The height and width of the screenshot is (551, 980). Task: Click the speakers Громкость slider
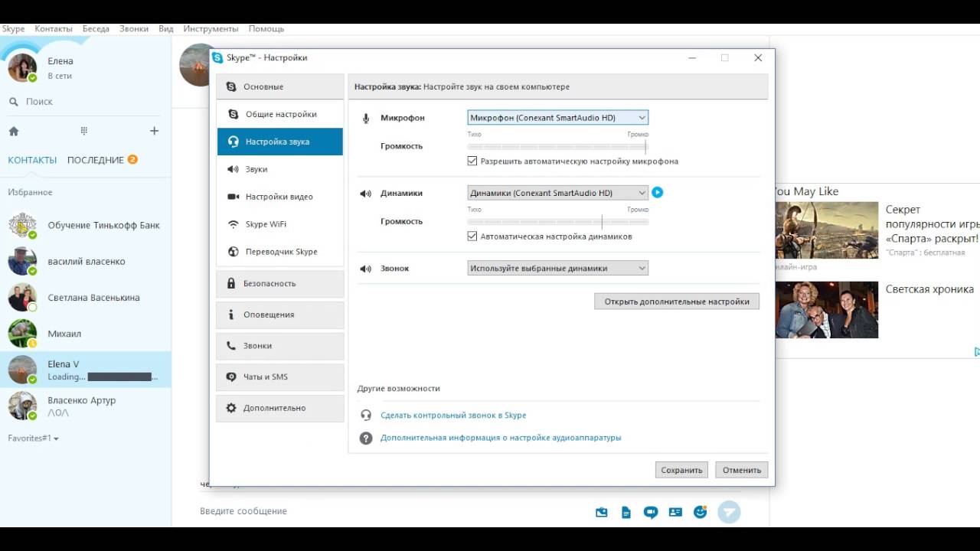tap(558, 221)
